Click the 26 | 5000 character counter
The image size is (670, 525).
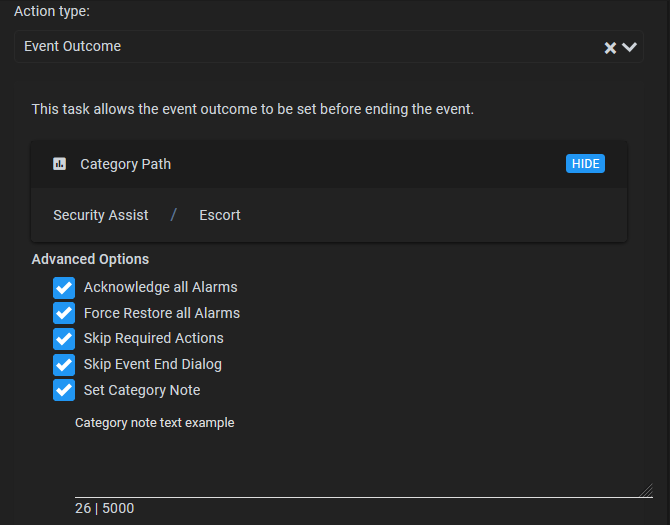[105, 508]
